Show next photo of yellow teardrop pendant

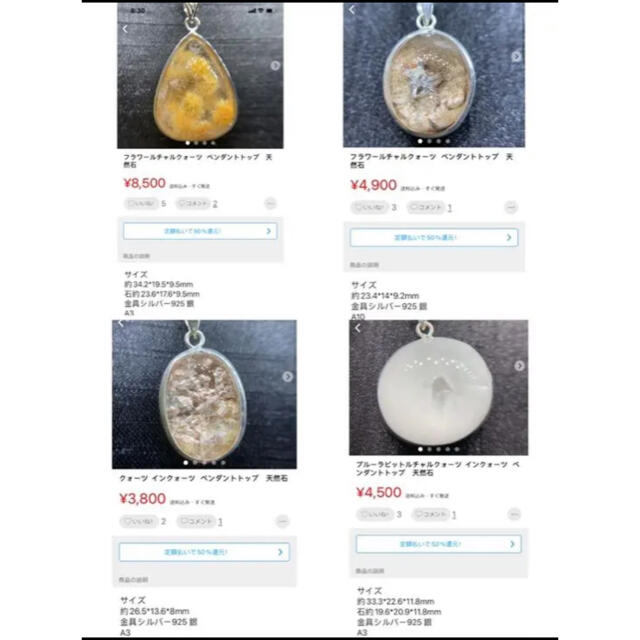click(276, 65)
